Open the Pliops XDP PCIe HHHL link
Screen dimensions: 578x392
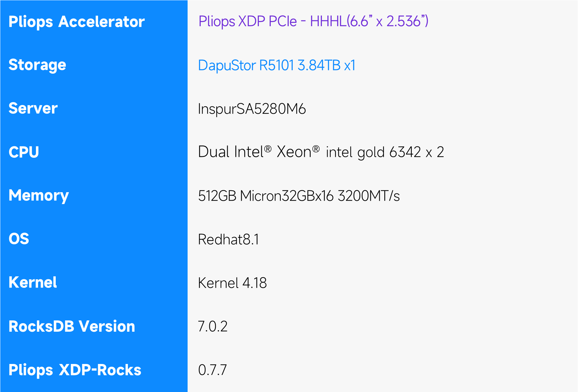point(313,21)
